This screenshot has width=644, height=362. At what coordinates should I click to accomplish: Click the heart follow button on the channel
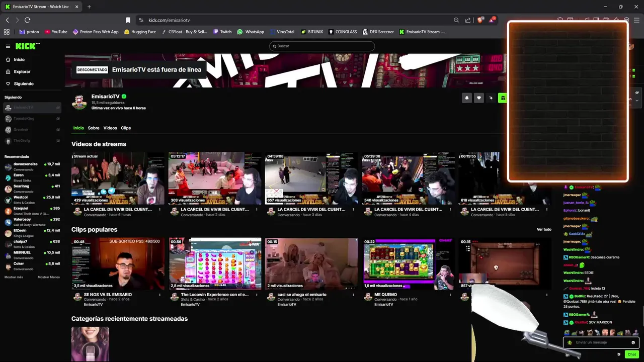click(479, 98)
